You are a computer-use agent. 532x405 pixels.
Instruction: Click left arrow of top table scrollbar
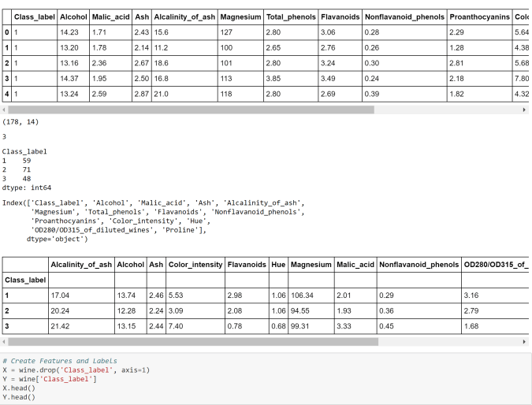5,110
